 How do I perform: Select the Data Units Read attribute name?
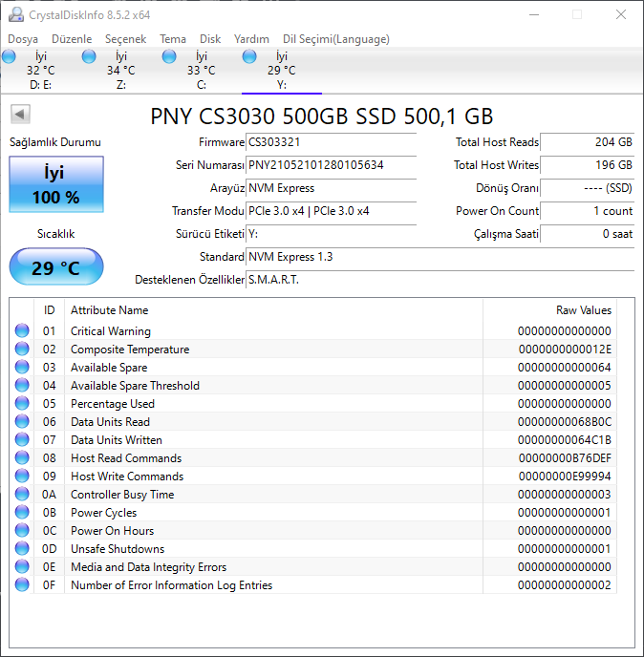pyautogui.click(x=110, y=422)
